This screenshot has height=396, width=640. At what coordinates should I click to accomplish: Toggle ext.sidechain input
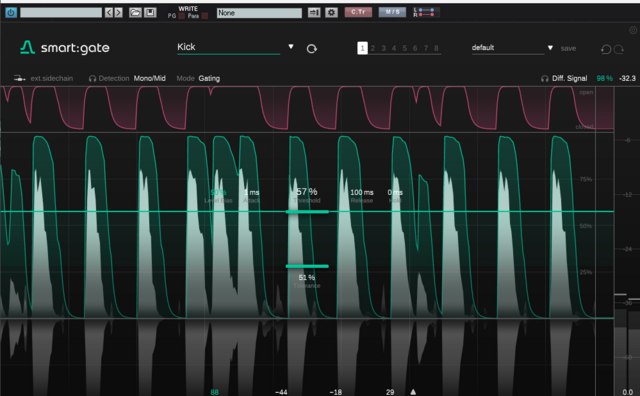click(52, 78)
